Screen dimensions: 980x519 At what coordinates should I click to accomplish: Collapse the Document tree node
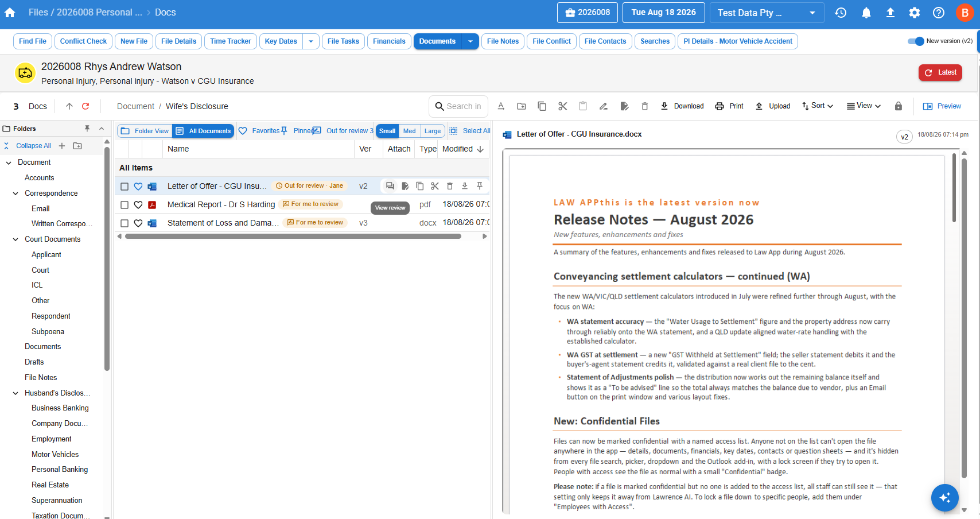(x=9, y=163)
